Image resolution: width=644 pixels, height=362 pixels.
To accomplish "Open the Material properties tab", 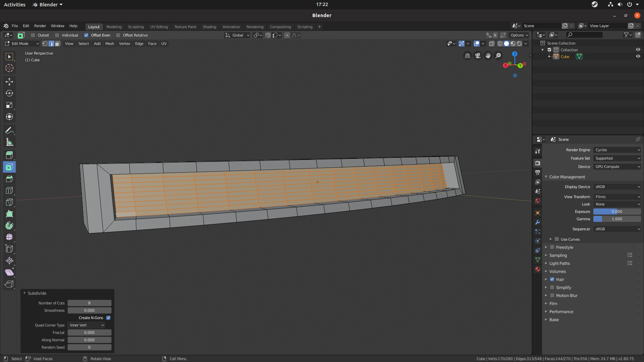I will tap(538, 269).
